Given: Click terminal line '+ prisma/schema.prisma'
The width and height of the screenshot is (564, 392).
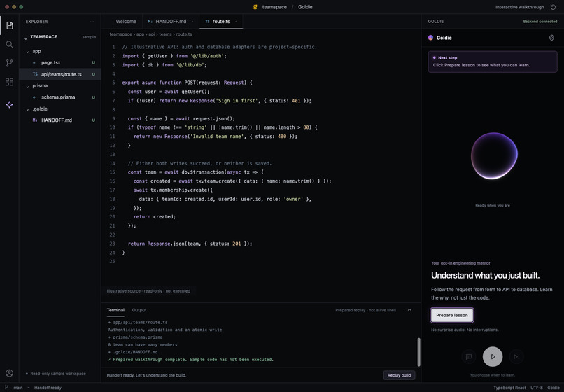Looking at the screenshot, I should click(x=135, y=337).
